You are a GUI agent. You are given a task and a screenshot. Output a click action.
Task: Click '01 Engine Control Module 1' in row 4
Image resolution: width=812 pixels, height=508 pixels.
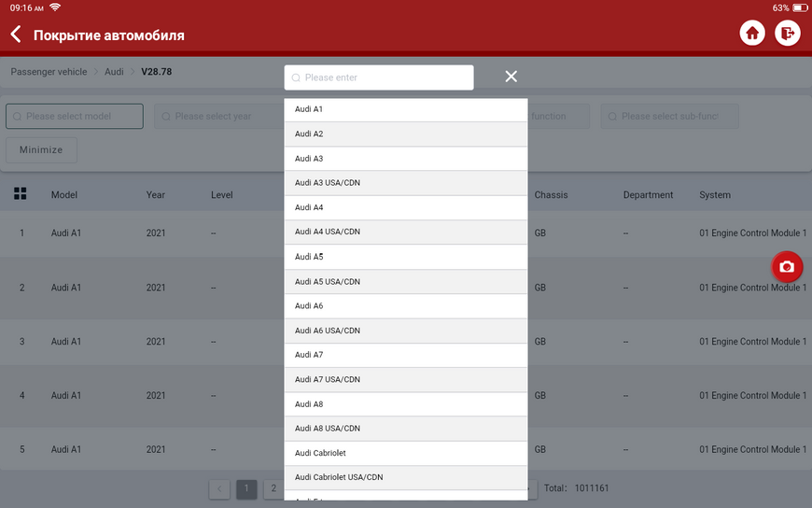pyautogui.click(x=752, y=396)
